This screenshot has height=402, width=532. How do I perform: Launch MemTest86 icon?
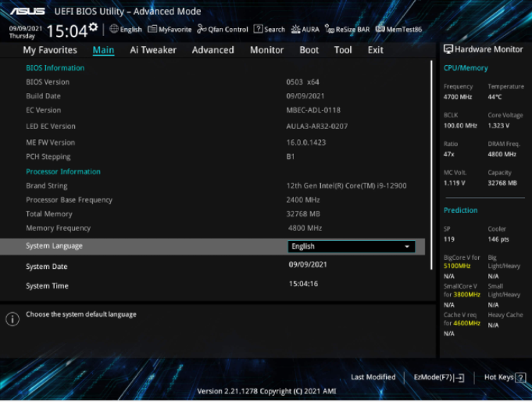tap(380, 29)
